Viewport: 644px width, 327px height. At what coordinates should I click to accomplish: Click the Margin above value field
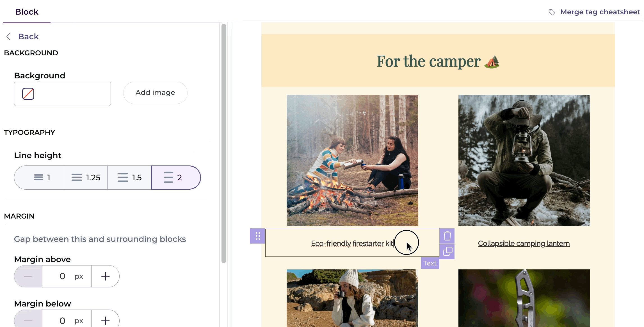67,276
